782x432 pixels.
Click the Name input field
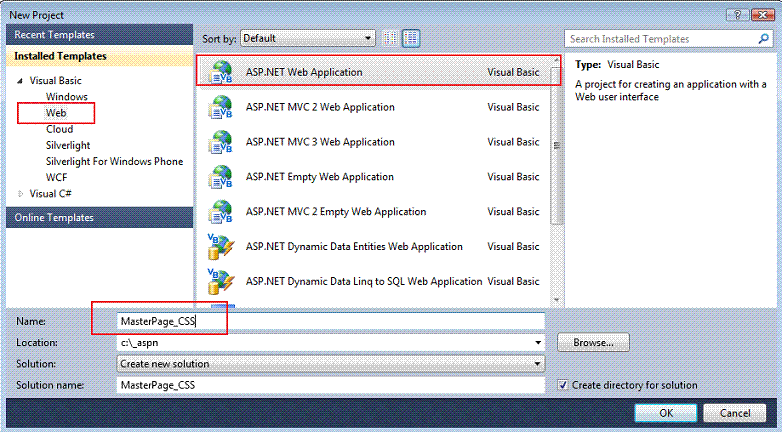[x=330, y=321]
